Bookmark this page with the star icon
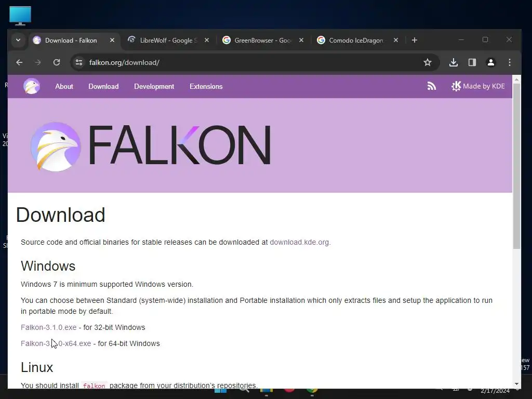 click(x=428, y=62)
